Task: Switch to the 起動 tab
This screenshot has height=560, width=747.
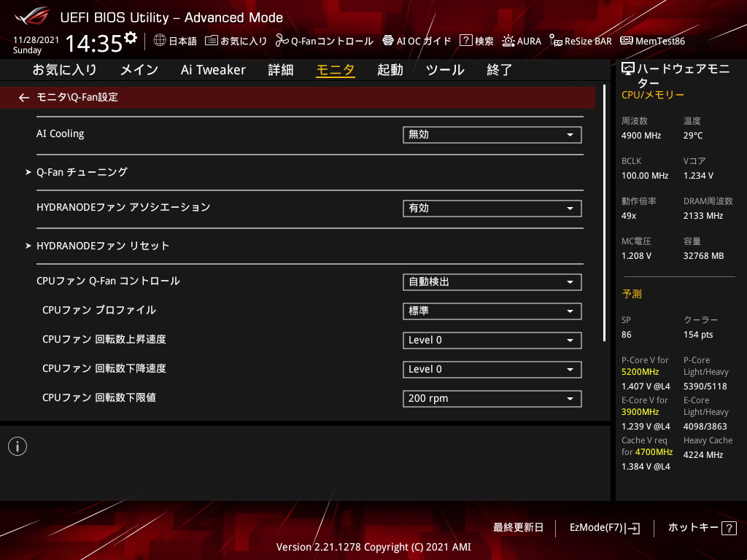Action: [390, 70]
